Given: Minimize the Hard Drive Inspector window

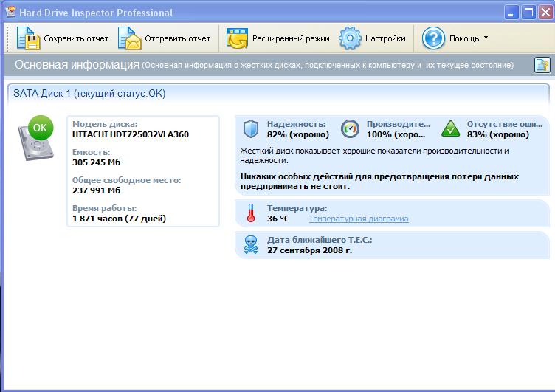Looking at the screenshot, I should (511, 13).
